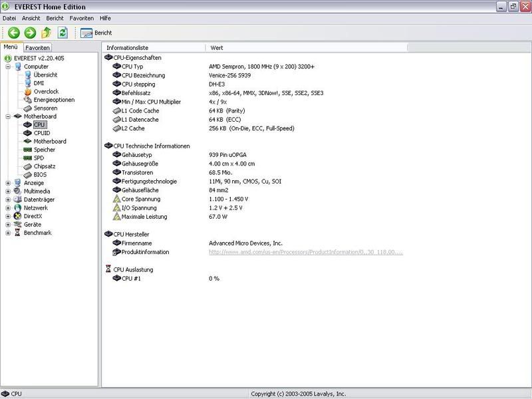Select the Menü tab in the sidebar
532x399 pixels.
11,47
